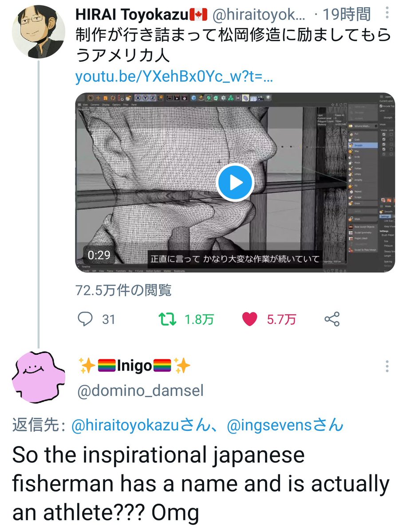Click the 0:29 video duration badge
The height and width of the screenshot is (532, 407).
pos(99,255)
